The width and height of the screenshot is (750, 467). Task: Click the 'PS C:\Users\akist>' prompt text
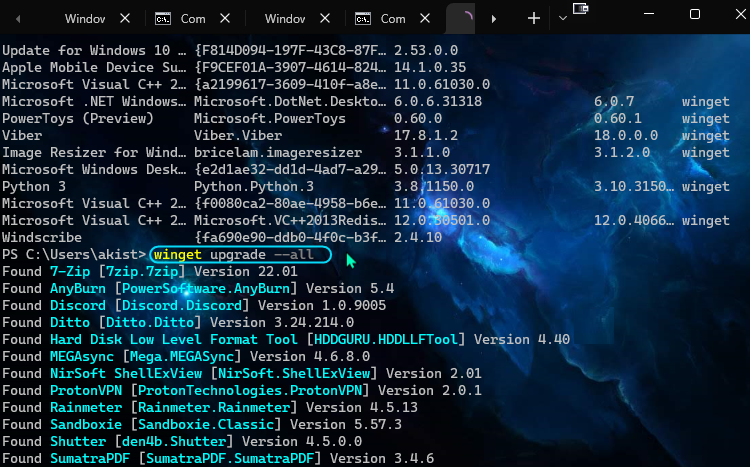point(74,255)
